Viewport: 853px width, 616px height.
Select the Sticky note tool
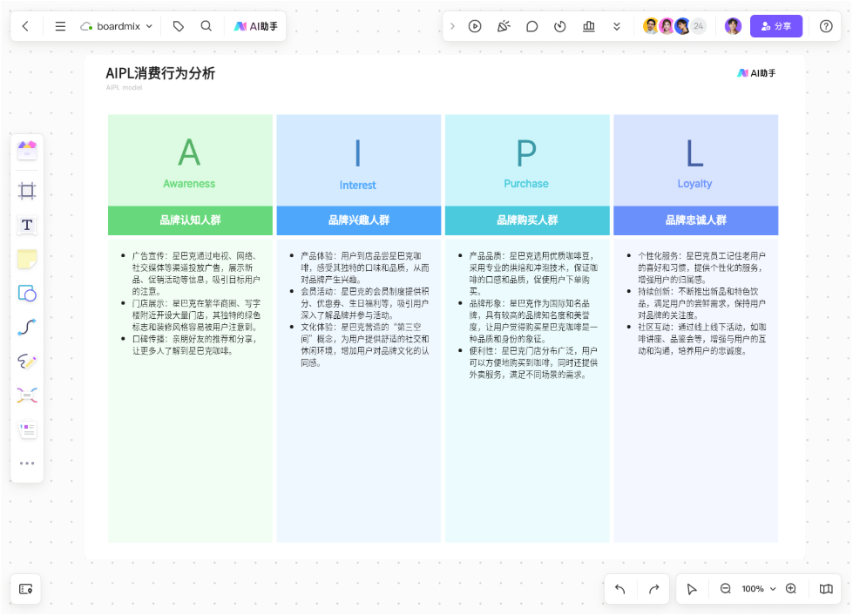27,260
